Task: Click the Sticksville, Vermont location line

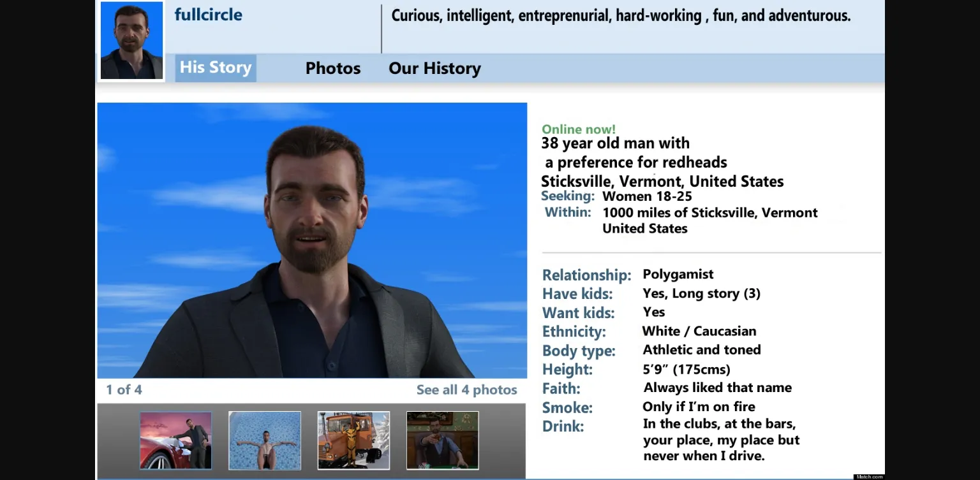Action: point(662,181)
